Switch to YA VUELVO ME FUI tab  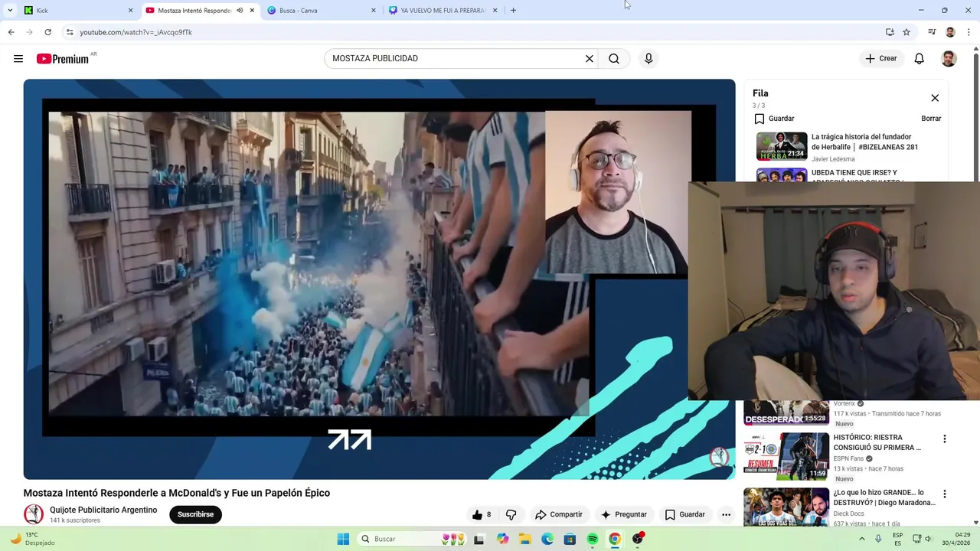pyautogui.click(x=443, y=11)
